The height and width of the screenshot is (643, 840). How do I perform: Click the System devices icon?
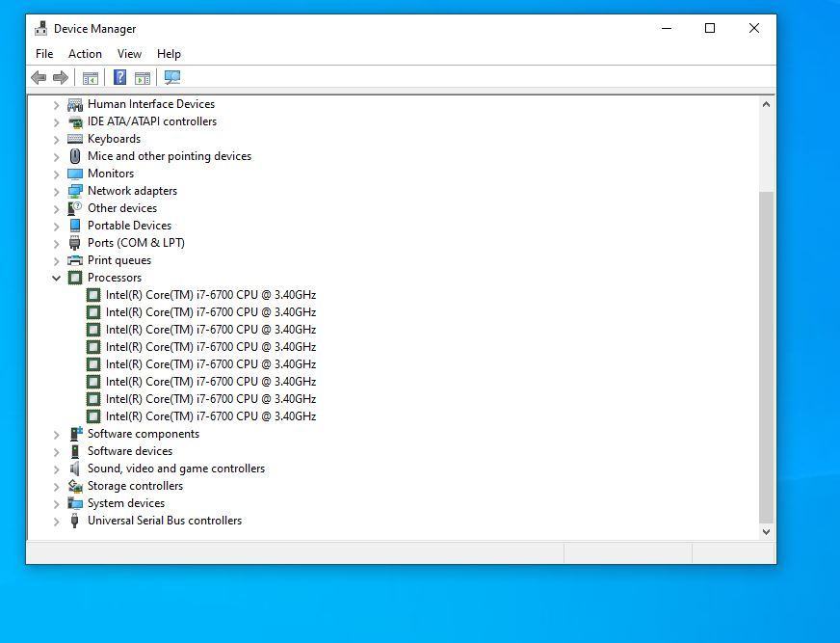pyautogui.click(x=75, y=503)
